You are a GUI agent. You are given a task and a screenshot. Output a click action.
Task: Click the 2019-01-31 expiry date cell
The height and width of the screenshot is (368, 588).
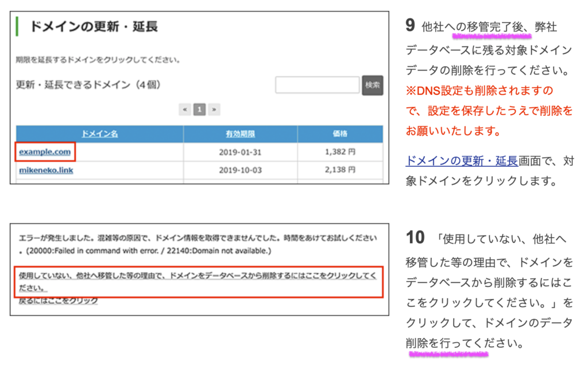pos(240,152)
